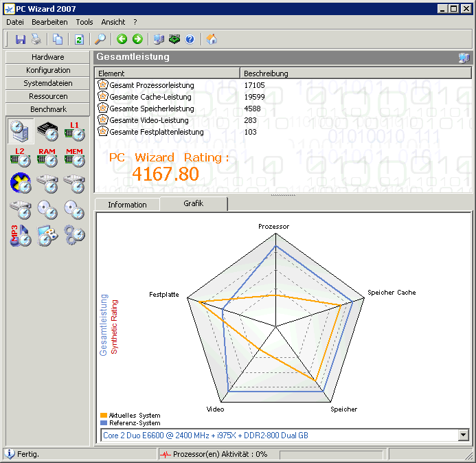Image resolution: width=476 pixels, height=463 pixels.
Task: Select the RAM benchmark icon
Action: [x=47, y=157]
